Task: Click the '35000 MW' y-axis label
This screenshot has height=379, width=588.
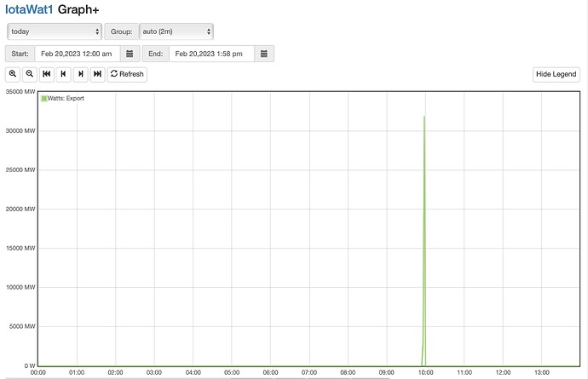Action: click(x=20, y=91)
